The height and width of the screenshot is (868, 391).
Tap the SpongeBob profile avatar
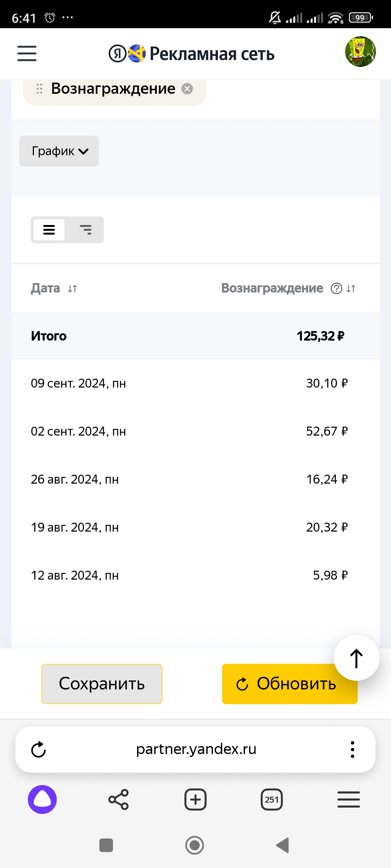point(360,52)
